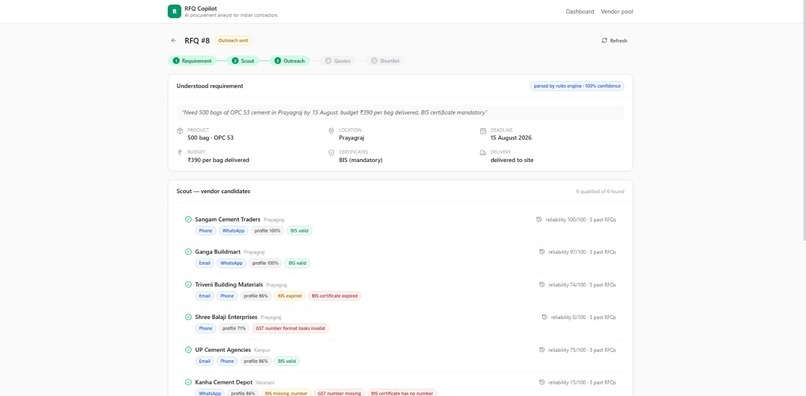806x396 pixels.
Task: Click the reliability history icon for Kanha Cement Depot
Action: tap(542, 383)
